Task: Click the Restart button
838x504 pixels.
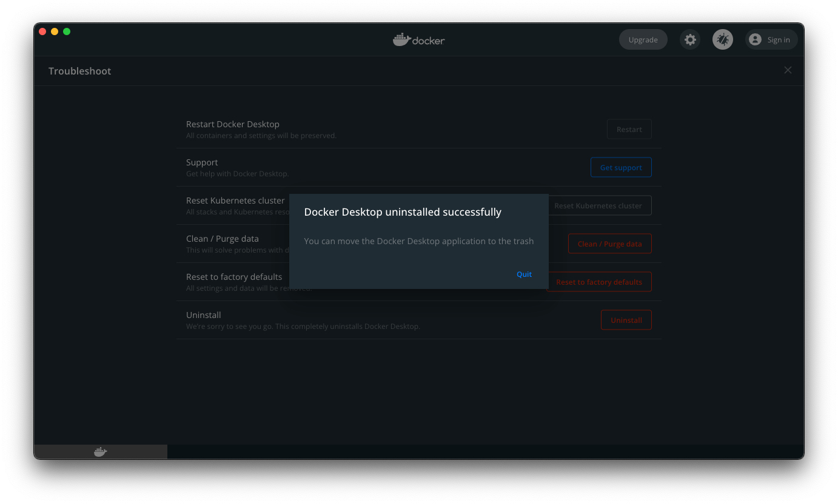Action: pos(629,129)
